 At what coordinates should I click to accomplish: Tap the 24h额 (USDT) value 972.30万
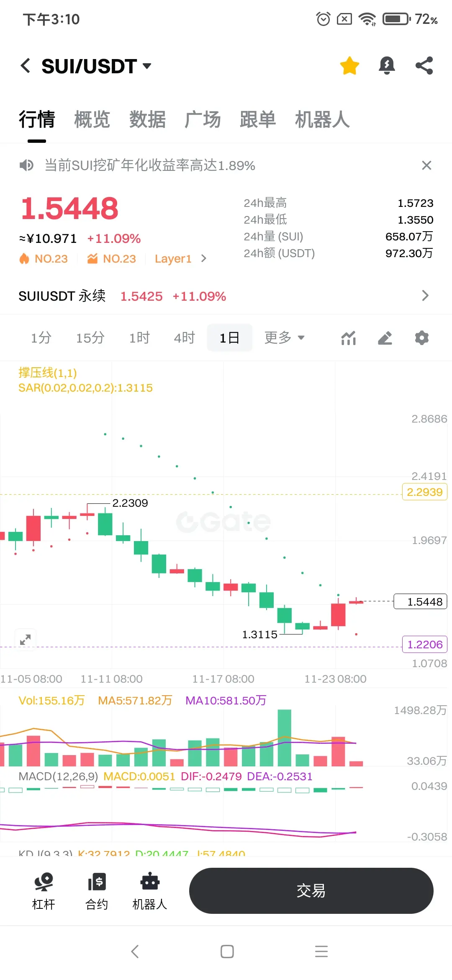tap(409, 253)
